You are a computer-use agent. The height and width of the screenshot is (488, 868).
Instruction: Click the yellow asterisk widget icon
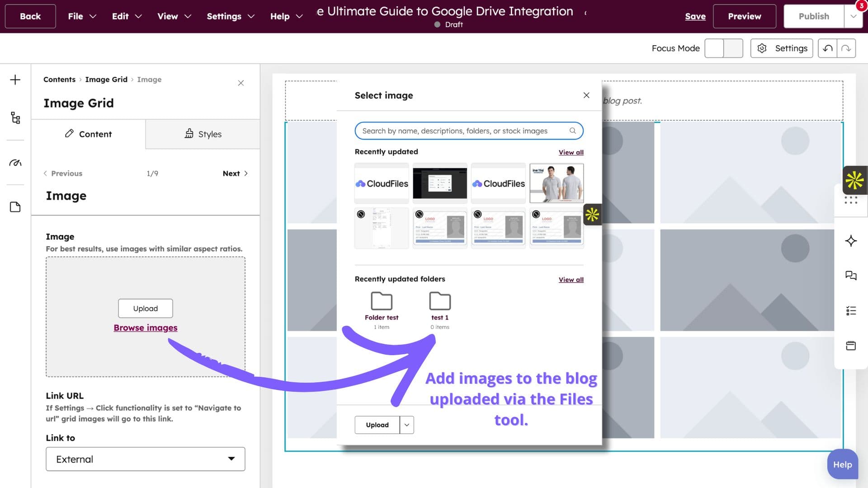tap(854, 180)
